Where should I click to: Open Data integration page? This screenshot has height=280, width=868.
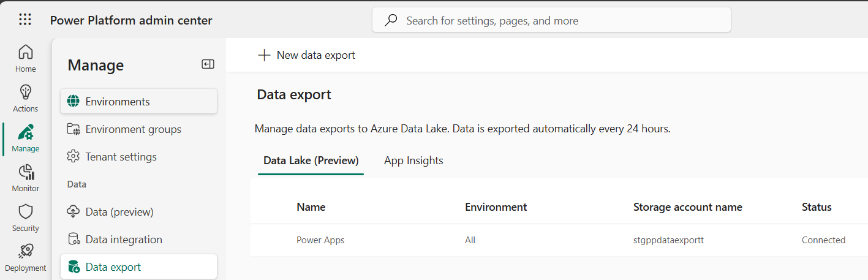pyautogui.click(x=124, y=240)
